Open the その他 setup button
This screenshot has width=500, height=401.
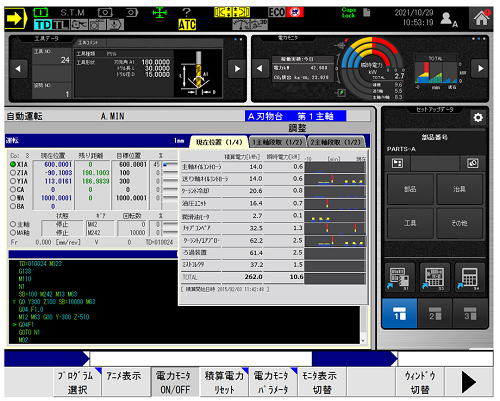pos(459,223)
